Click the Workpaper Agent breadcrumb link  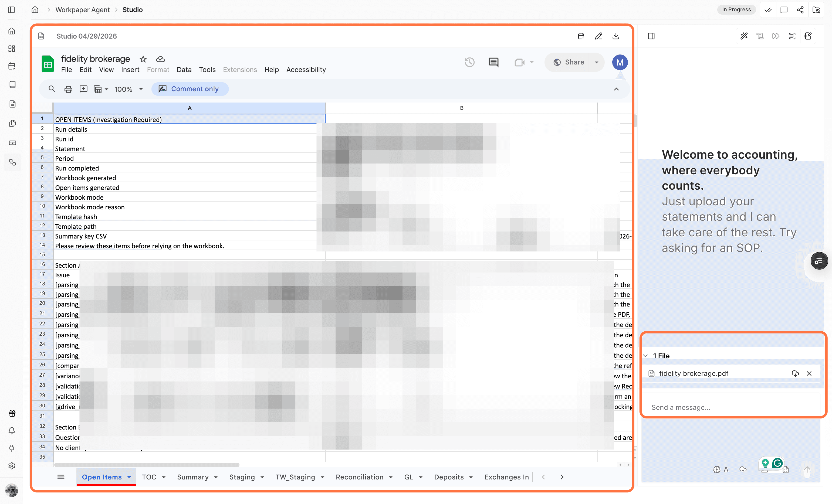pos(82,10)
